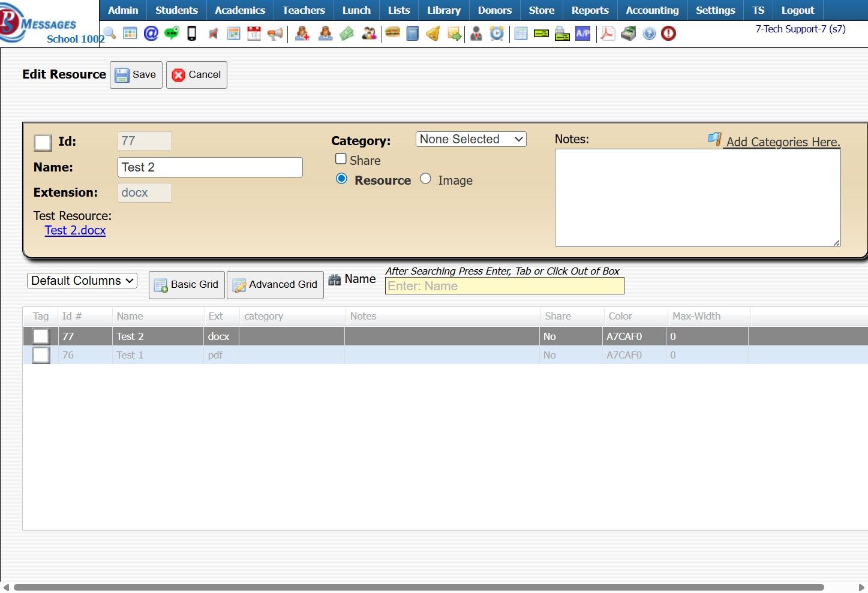Viewport: 868px width, 593px height.
Task: Open the blue question mark help icon
Action: coord(649,34)
